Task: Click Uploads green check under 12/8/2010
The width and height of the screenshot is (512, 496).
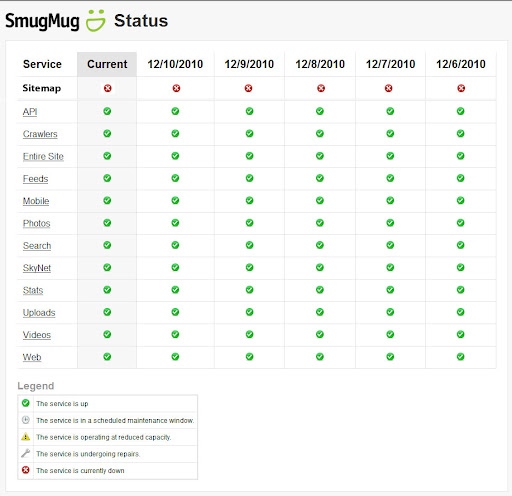Action: [x=320, y=312]
